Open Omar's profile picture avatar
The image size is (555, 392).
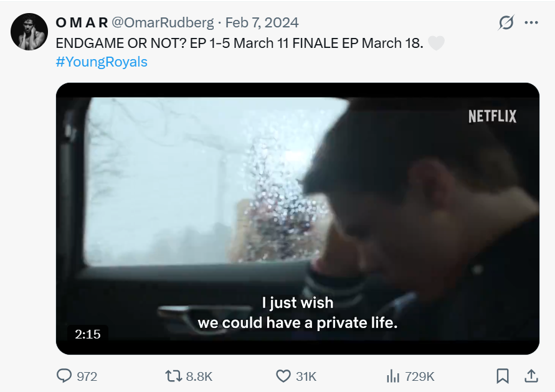tap(29, 31)
